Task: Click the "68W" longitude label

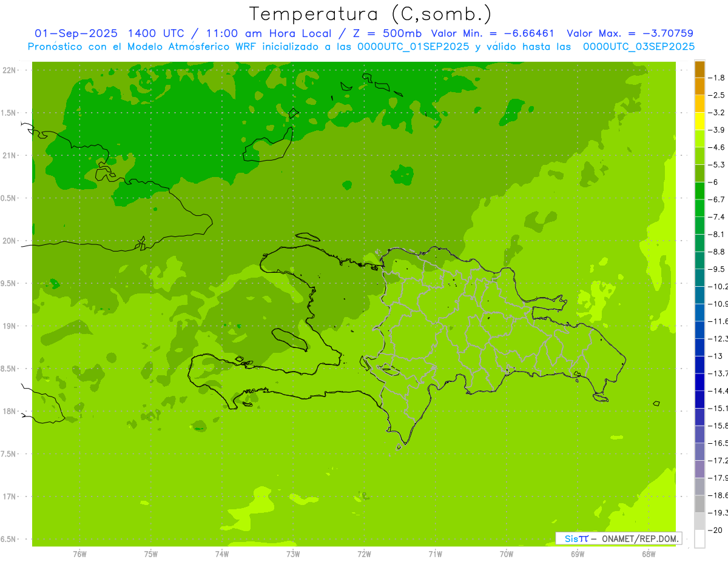Action: pyautogui.click(x=648, y=554)
